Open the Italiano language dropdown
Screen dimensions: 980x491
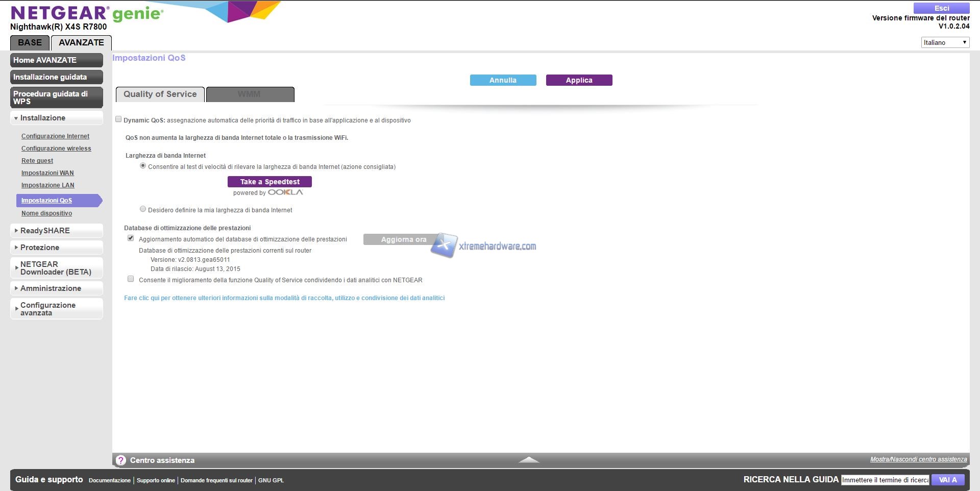click(x=945, y=42)
